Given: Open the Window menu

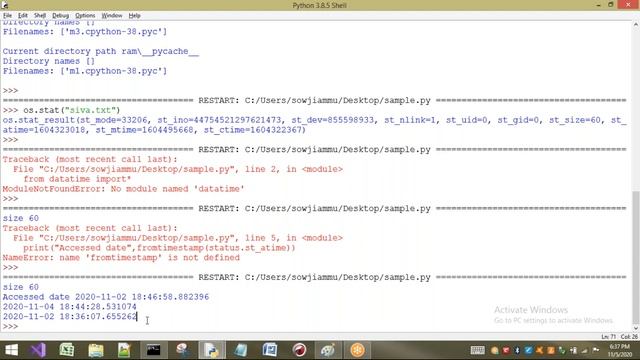Looking at the screenshot, I should [x=112, y=16].
